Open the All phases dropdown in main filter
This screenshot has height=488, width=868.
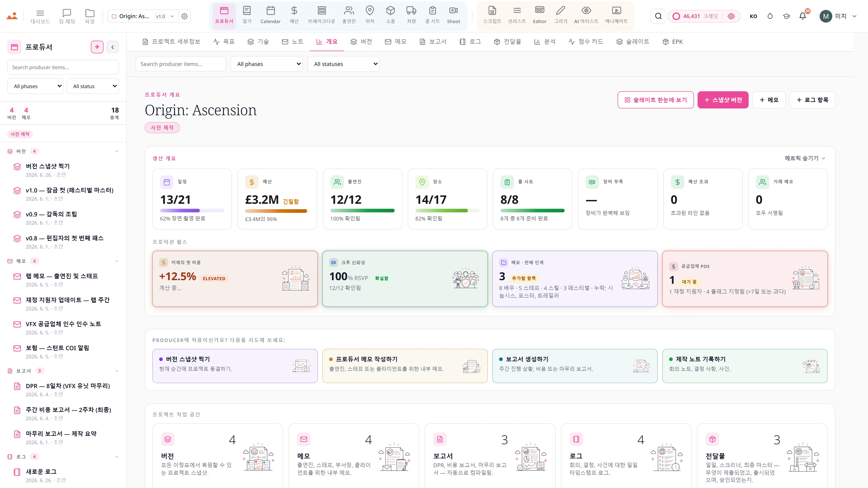(267, 64)
